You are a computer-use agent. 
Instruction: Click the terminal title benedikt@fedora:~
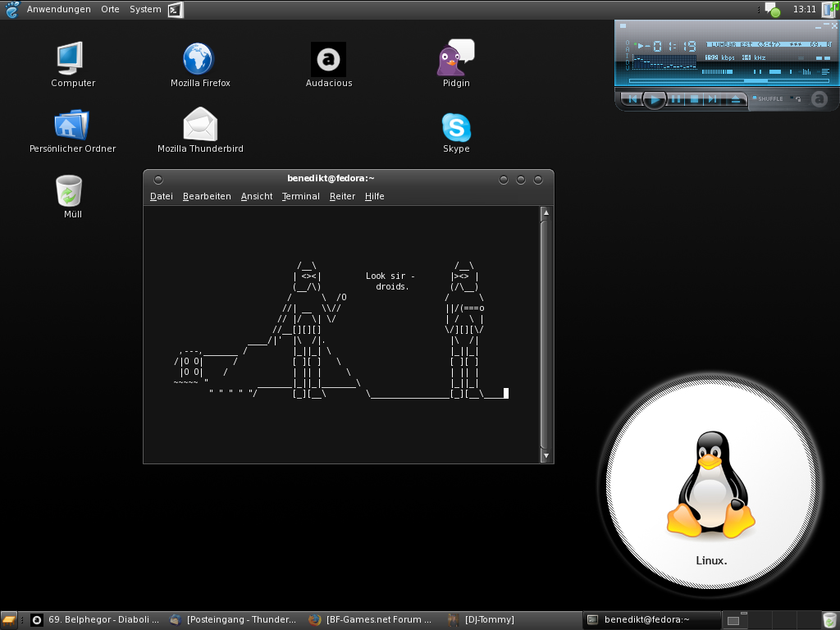click(x=331, y=178)
